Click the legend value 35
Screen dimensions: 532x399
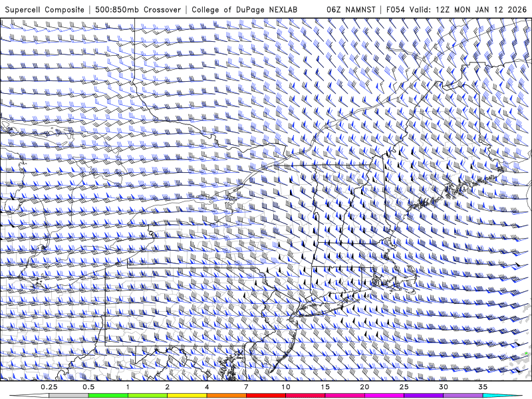[x=483, y=387]
